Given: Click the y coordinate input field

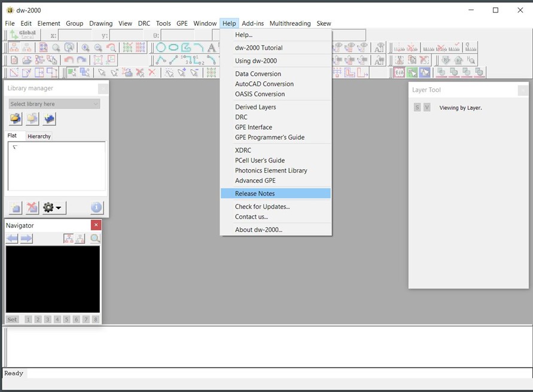Looking at the screenshot, I should (126, 35).
